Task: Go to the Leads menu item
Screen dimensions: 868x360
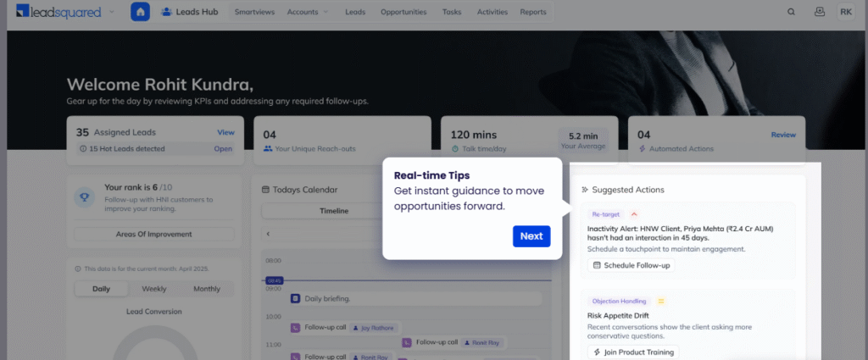Action: coord(355,12)
